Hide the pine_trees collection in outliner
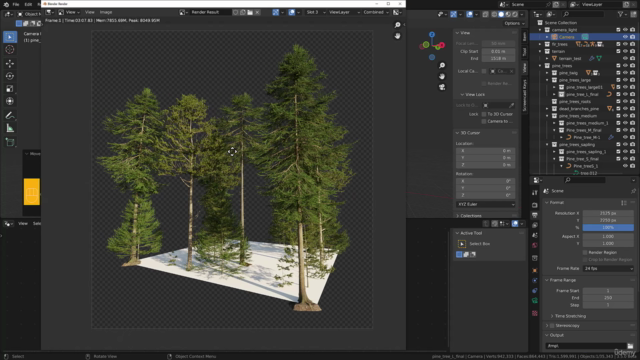Screen dimensions: 640x360 coord(625,66)
